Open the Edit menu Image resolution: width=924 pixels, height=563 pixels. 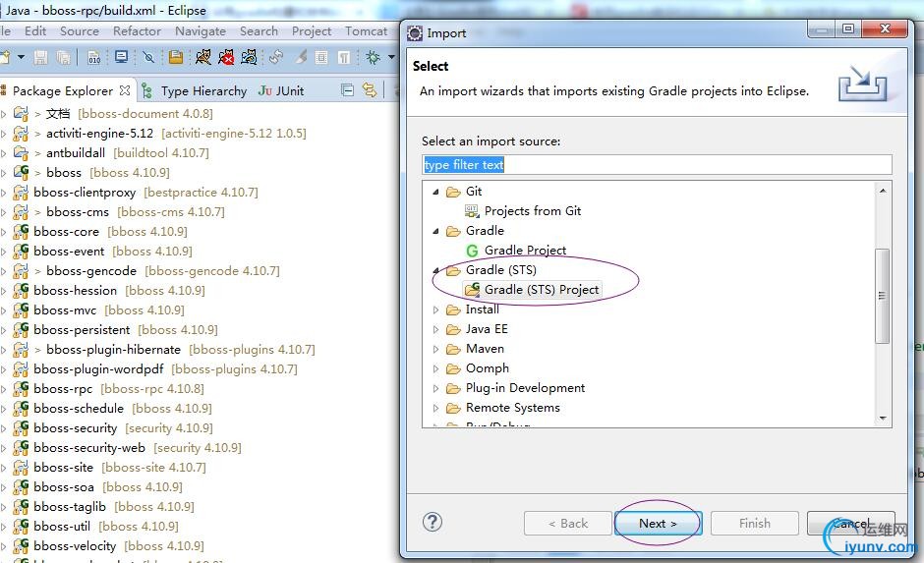pos(35,31)
